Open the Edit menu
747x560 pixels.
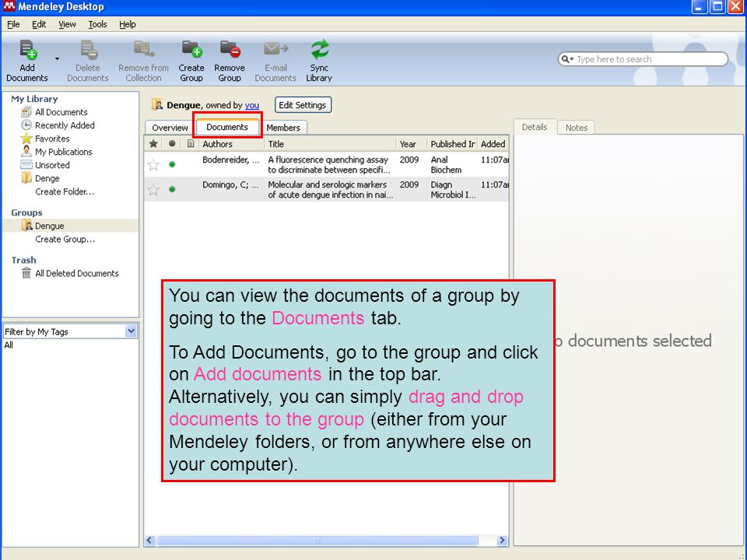click(39, 24)
